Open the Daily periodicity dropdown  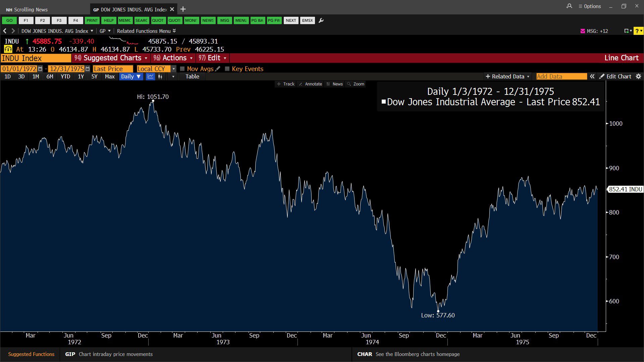click(x=131, y=76)
